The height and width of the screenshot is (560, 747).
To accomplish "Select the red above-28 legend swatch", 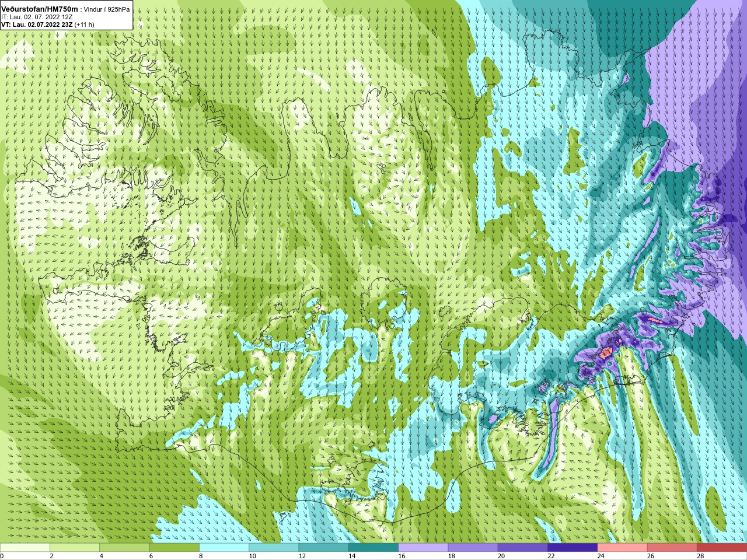I will point(722,548).
